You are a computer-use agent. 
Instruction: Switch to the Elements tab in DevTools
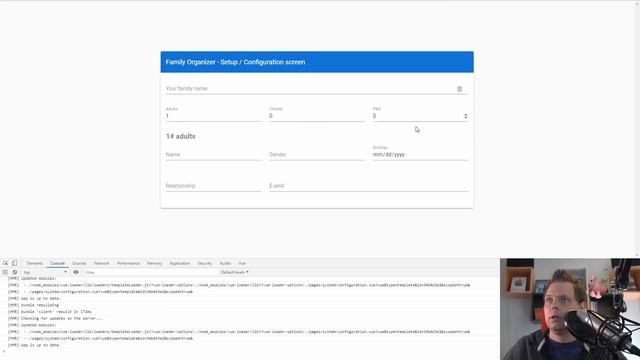click(35, 263)
